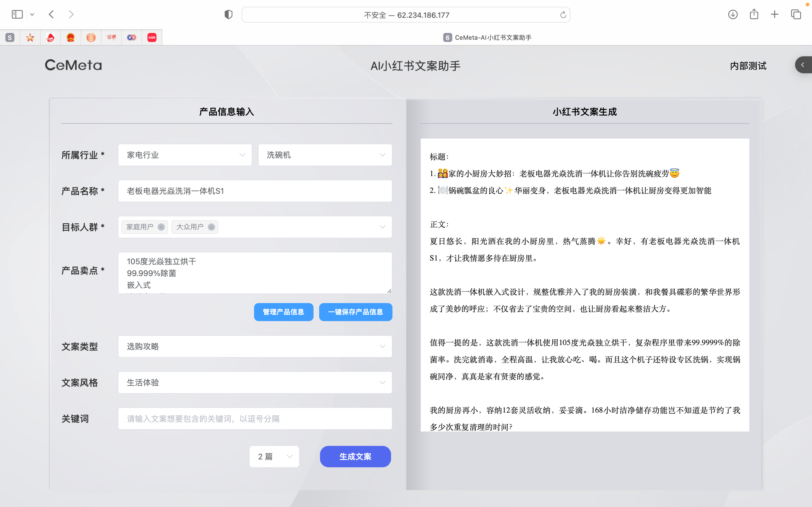The height and width of the screenshot is (507, 812).
Task: Open the 家电行业 industry dropdown
Action: [x=185, y=155]
